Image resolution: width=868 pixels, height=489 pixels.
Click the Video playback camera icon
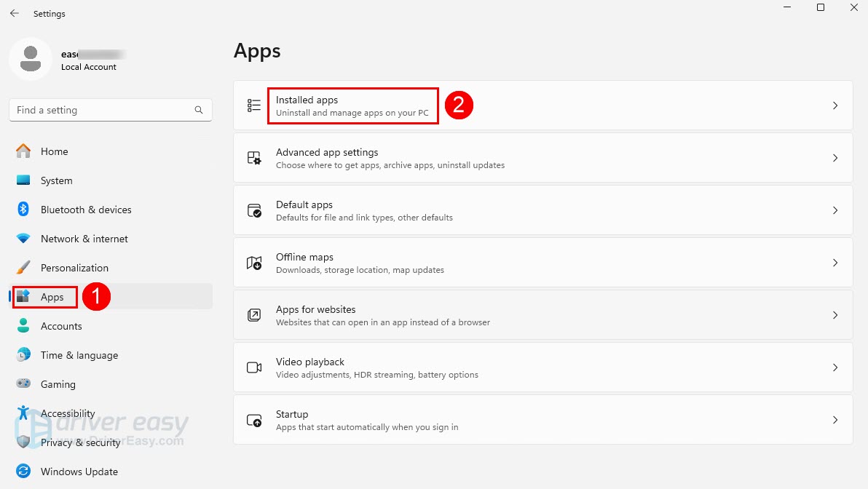253,367
